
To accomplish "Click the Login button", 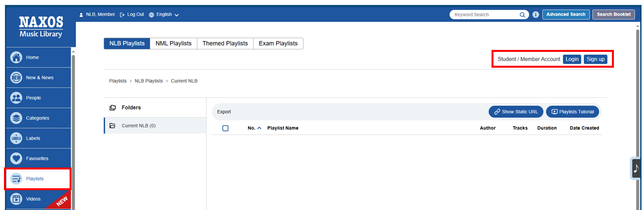I will (572, 59).
